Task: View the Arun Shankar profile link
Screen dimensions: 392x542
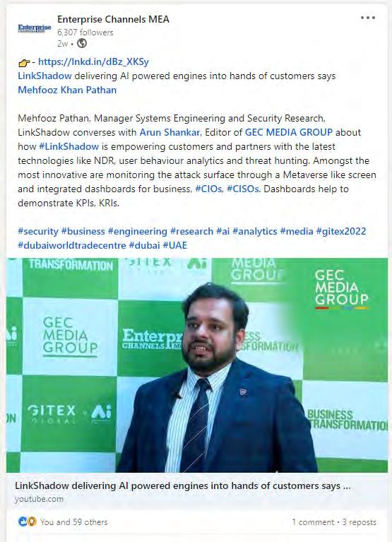Action: (170, 132)
